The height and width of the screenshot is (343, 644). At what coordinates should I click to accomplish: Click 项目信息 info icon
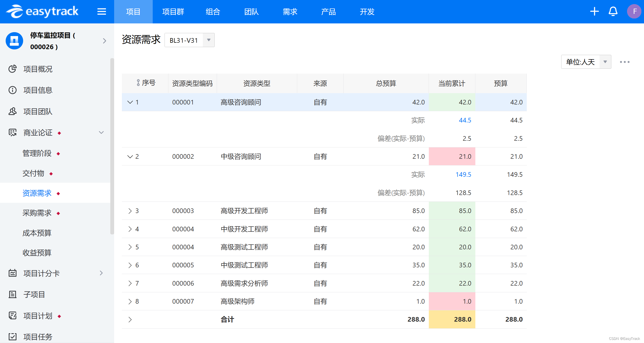coord(12,90)
